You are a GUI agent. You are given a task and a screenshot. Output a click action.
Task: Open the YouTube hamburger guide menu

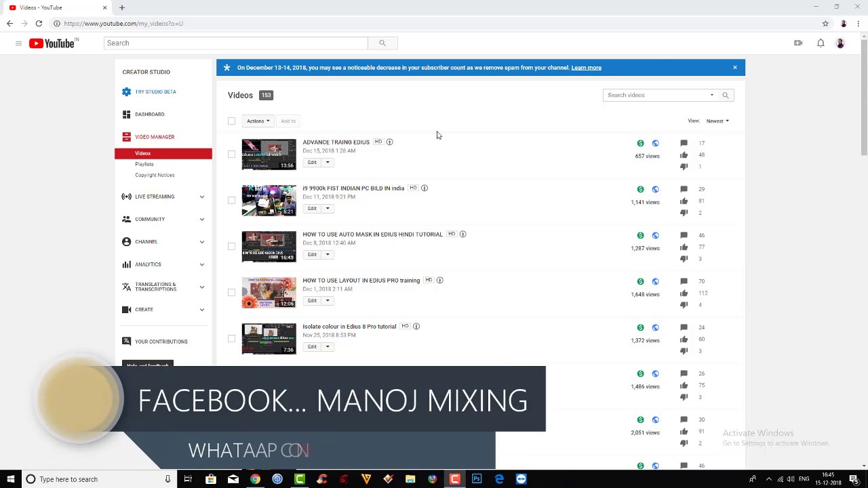click(x=18, y=43)
